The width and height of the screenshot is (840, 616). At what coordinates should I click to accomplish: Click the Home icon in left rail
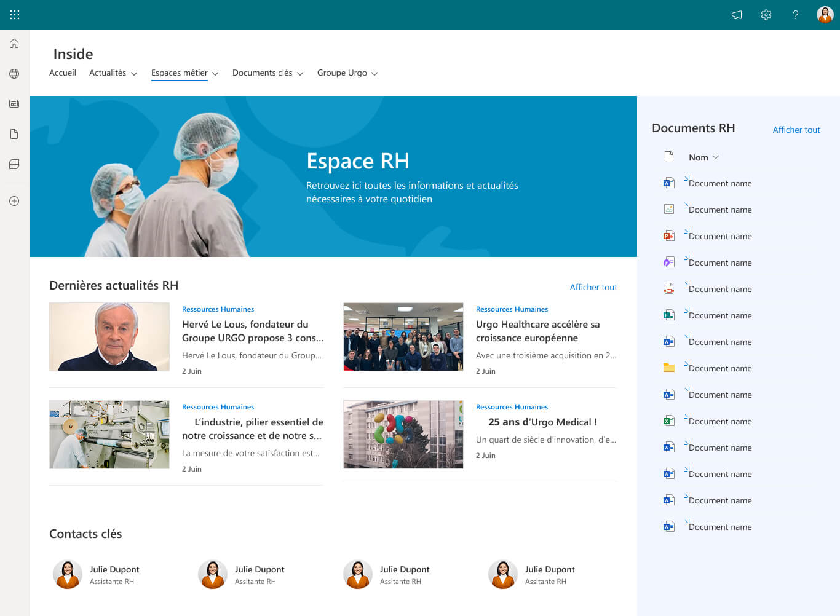tap(14, 44)
